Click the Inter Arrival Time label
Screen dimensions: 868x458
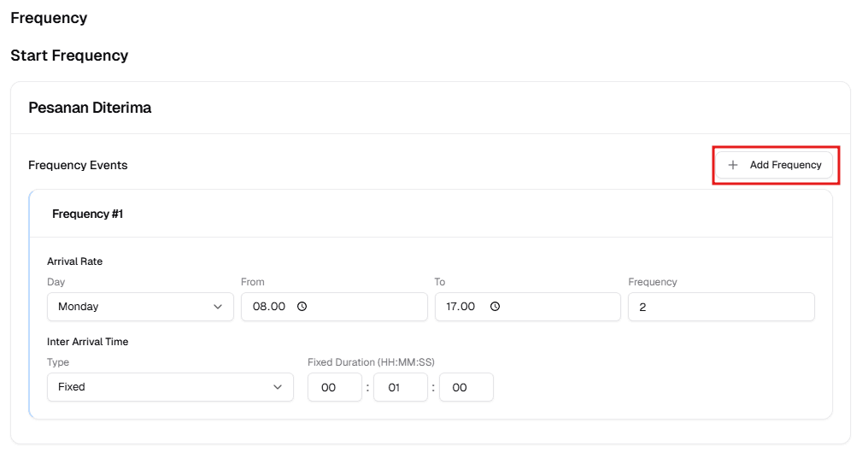(88, 342)
